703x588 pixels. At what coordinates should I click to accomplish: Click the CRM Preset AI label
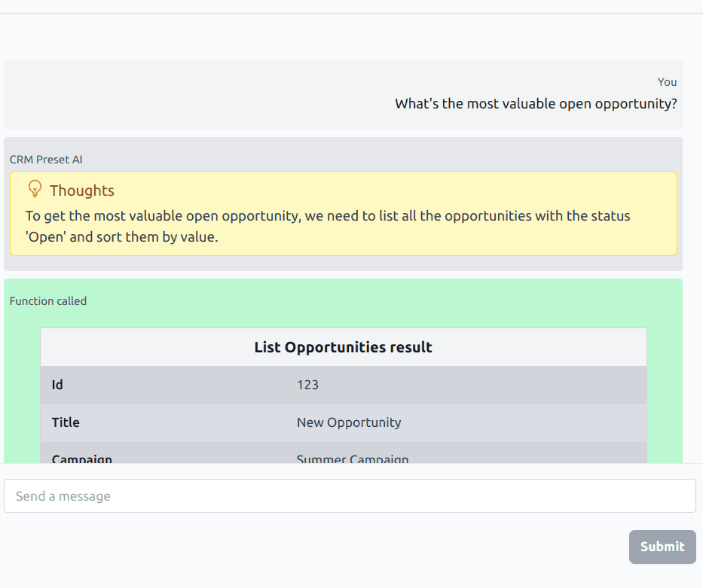point(46,160)
